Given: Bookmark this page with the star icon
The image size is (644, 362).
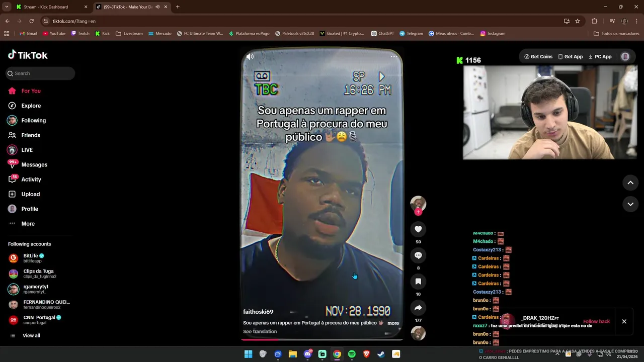Looking at the screenshot, I should [578, 21].
